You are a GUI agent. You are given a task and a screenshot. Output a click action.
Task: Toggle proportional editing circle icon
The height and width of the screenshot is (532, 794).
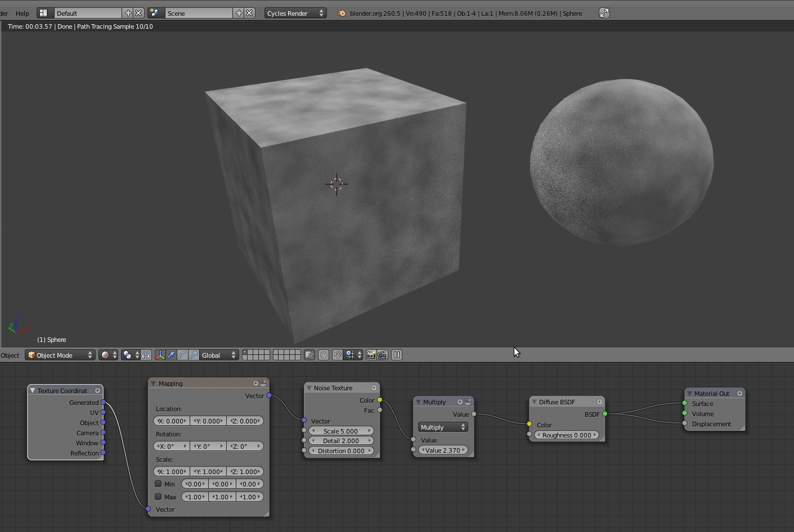[324, 355]
